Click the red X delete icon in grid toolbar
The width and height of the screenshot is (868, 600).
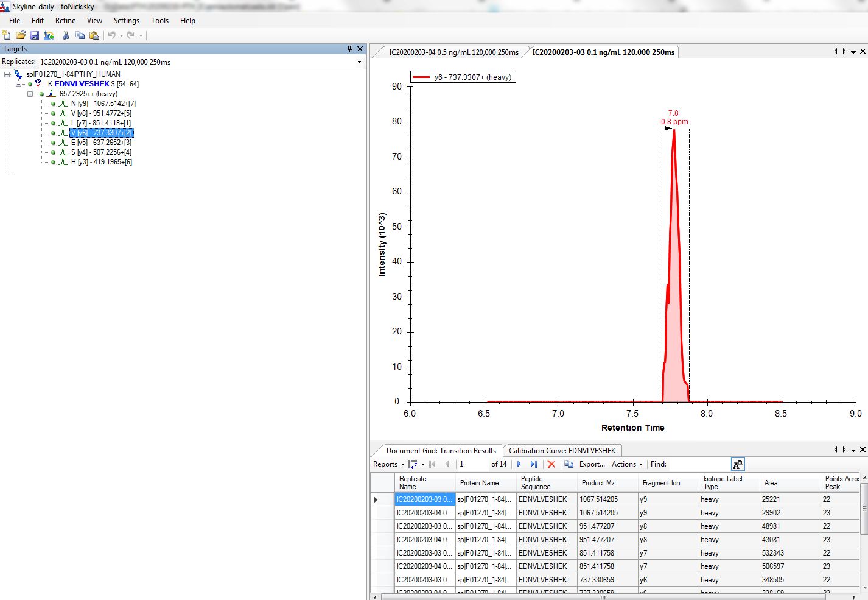551,464
